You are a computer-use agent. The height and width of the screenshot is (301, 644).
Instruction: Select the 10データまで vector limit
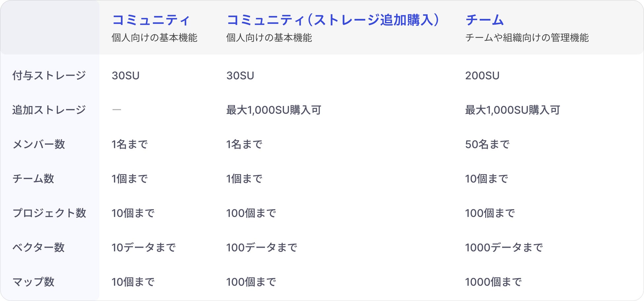pos(143,247)
